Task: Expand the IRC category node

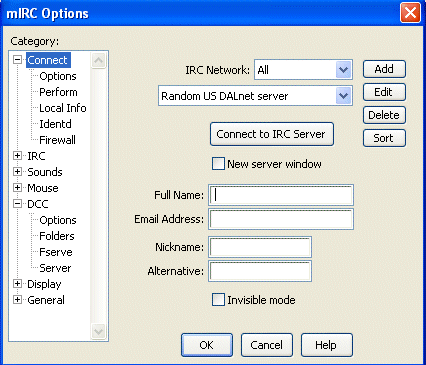Action: tap(17, 156)
